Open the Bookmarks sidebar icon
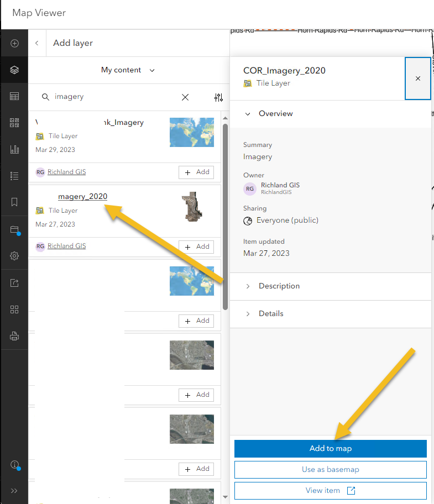 pyautogui.click(x=14, y=202)
